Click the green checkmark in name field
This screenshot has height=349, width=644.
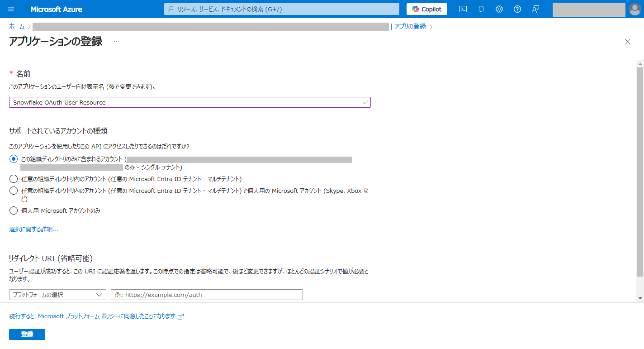coord(365,102)
